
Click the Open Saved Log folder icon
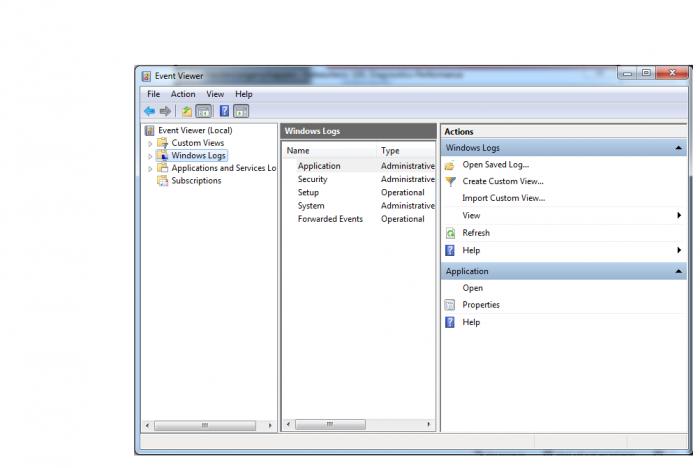[x=450, y=166]
